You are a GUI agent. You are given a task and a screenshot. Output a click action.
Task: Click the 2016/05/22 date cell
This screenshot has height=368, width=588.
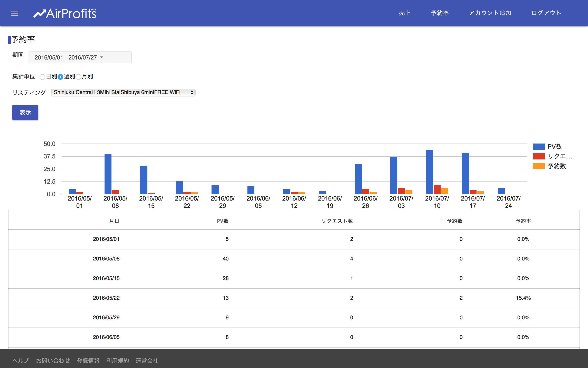(x=106, y=298)
